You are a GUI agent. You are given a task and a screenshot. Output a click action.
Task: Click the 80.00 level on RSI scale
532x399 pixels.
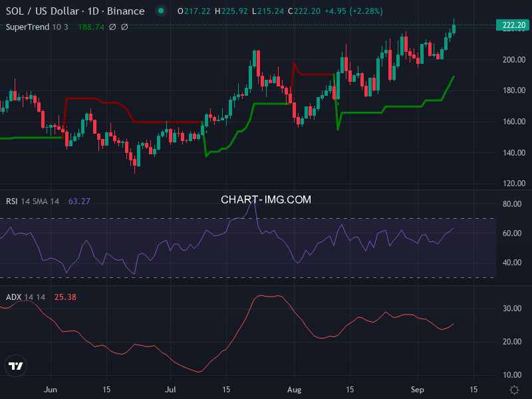[x=511, y=204]
